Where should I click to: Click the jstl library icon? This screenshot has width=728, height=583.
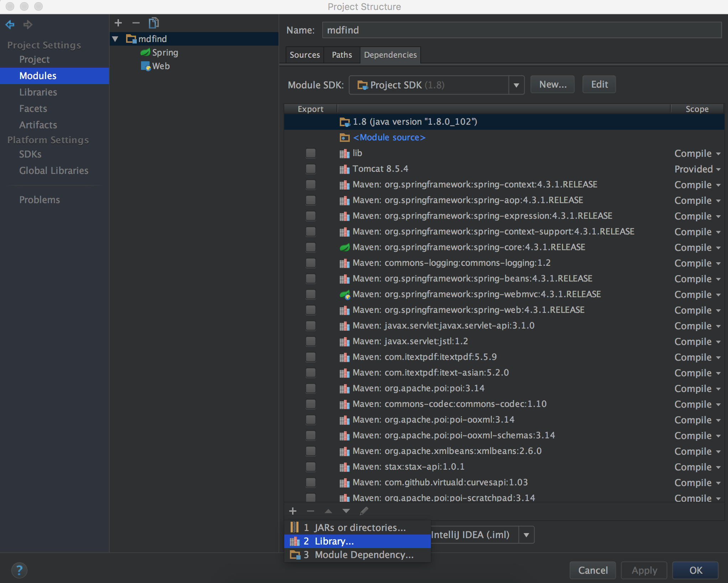[x=344, y=342]
